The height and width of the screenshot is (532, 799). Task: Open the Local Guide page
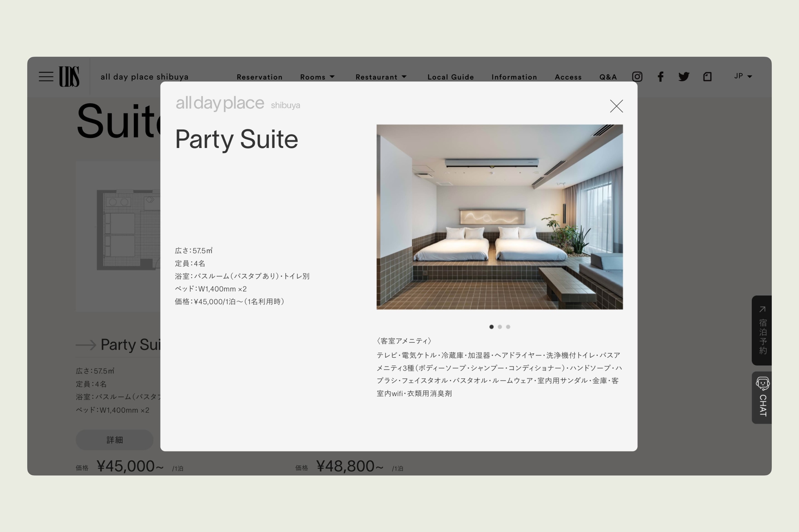(451, 77)
